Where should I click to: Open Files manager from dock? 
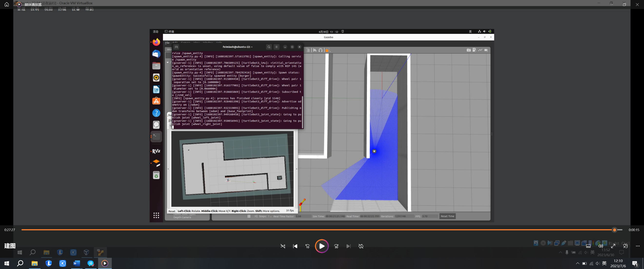[x=156, y=66]
